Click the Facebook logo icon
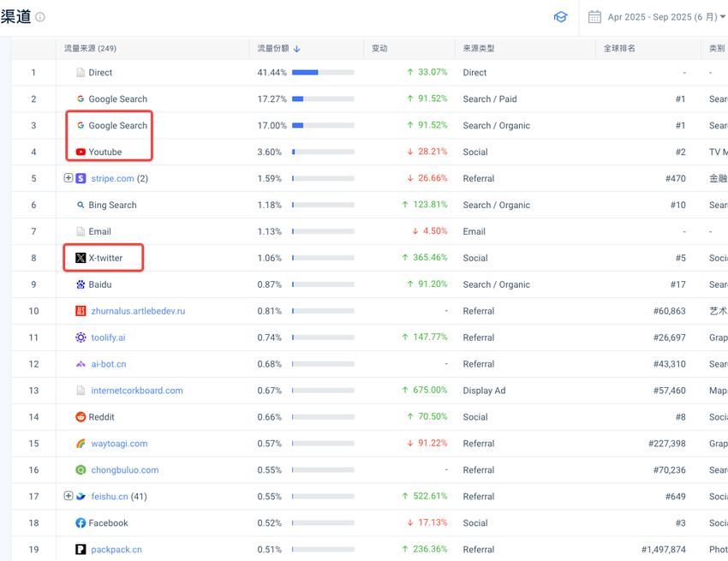 pyautogui.click(x=81, y=523)
